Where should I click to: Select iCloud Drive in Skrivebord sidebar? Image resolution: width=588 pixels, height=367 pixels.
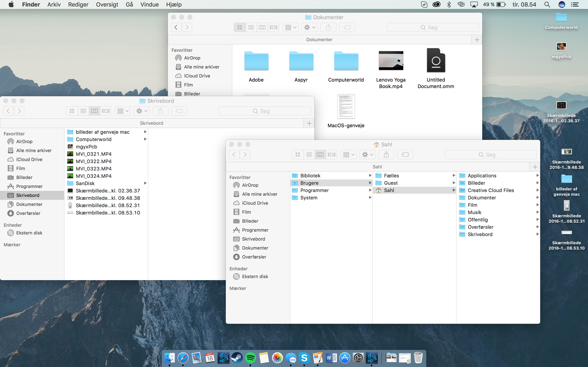[29, 159]
